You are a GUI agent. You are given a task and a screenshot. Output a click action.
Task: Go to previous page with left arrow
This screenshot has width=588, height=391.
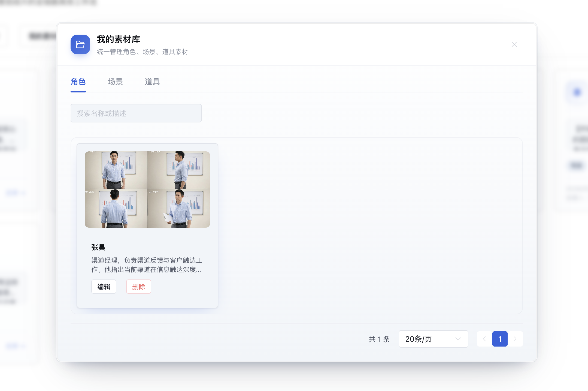tap(484, 339)
